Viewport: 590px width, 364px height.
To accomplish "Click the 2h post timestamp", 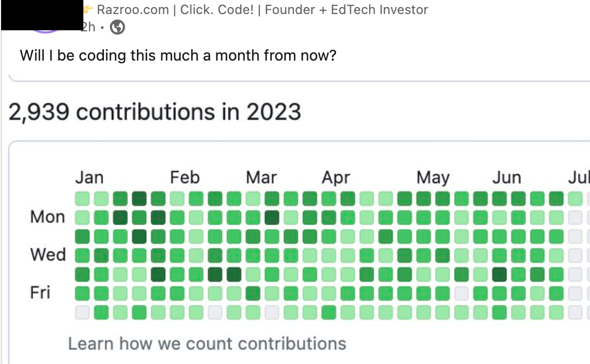I will [88, 27].
